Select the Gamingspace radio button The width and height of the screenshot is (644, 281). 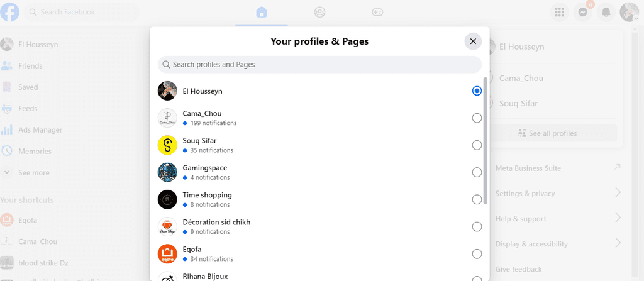point(477,172)
